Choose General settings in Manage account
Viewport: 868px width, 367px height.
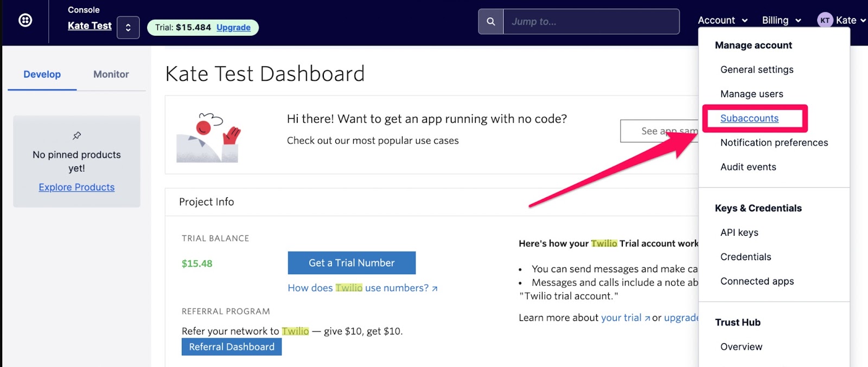(757, 69)
